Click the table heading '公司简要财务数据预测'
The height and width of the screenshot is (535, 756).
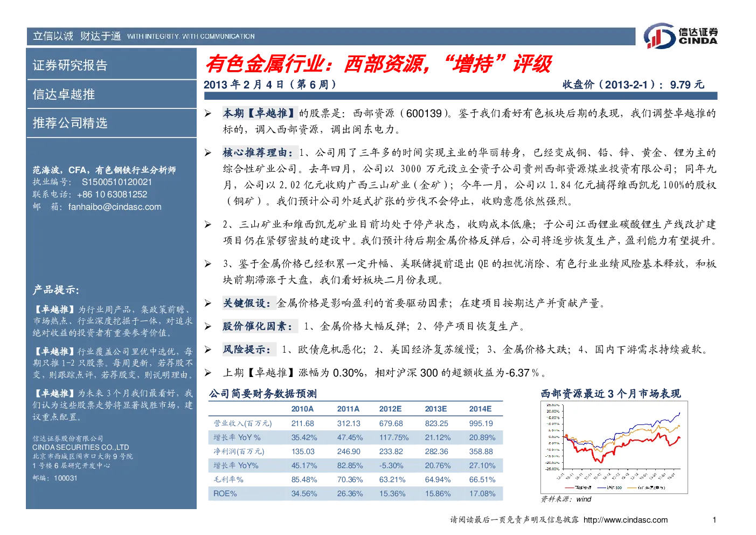point(263,394)
